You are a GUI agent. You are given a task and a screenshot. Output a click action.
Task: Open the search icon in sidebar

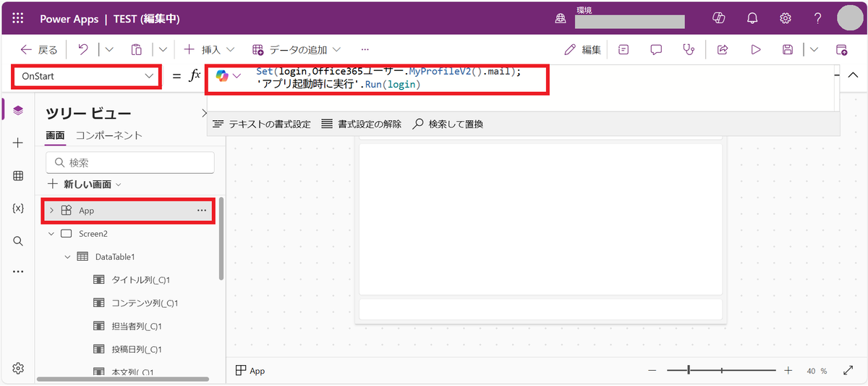18,241
